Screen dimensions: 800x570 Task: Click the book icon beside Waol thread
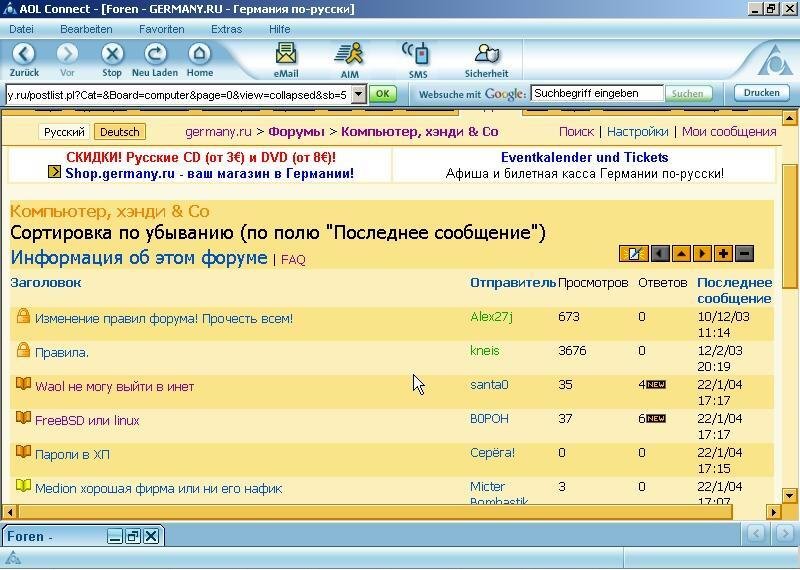(23, 383)
